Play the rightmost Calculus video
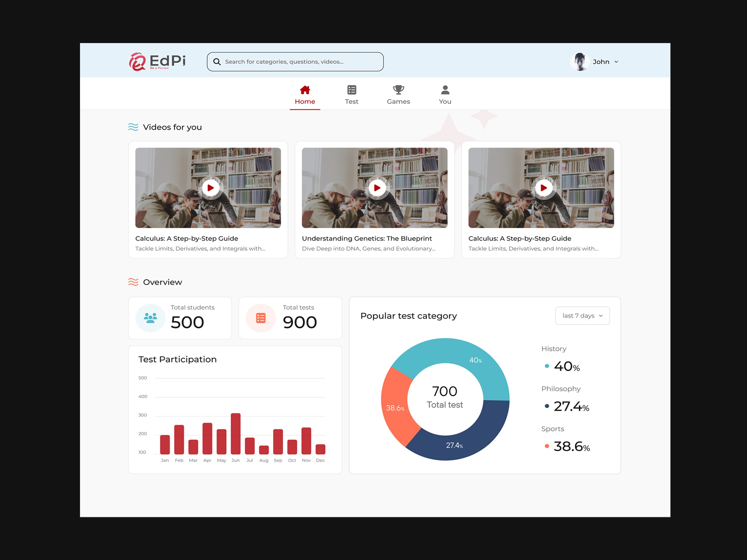747x560 pixels. pyautogui.click(x=544, y=188)
